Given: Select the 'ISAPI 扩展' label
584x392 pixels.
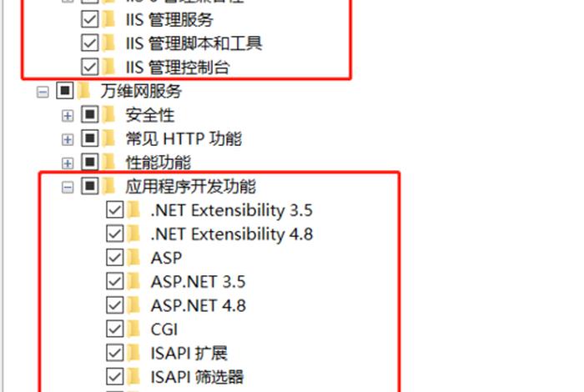Looking at the screenshot, I should [189, 354].
